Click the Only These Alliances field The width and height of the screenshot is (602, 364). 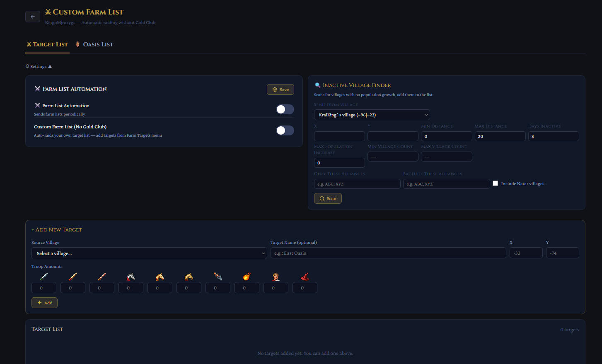click(357, 184)
